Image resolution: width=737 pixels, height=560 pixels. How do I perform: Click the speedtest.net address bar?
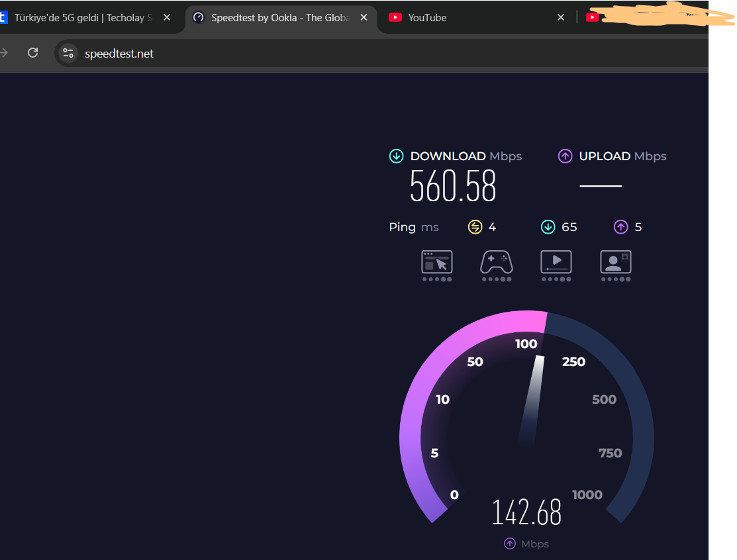click(x=381, y=53)
